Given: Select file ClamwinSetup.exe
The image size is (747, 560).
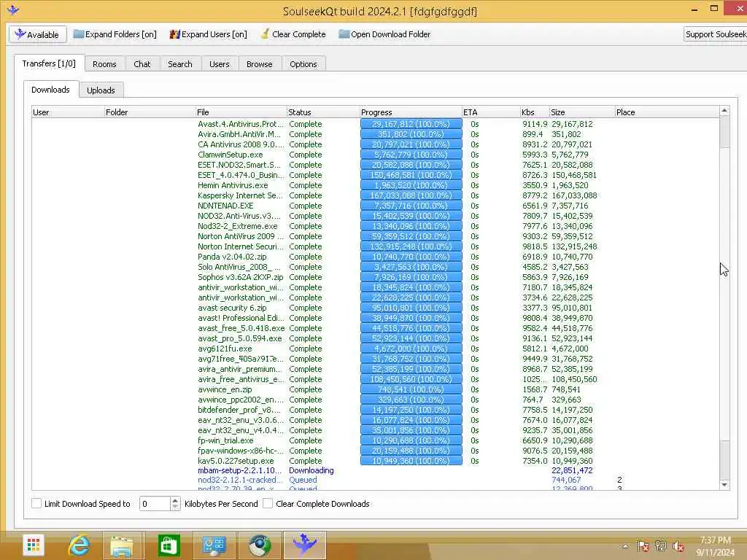Looking at the screenshot, I should [x=230, y=155].
